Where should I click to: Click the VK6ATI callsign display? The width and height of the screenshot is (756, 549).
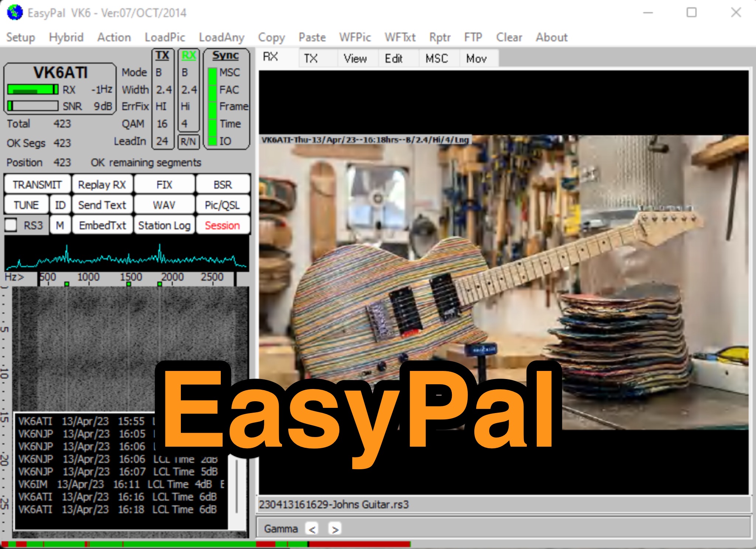pyautogui.click(x=60, y=72)
